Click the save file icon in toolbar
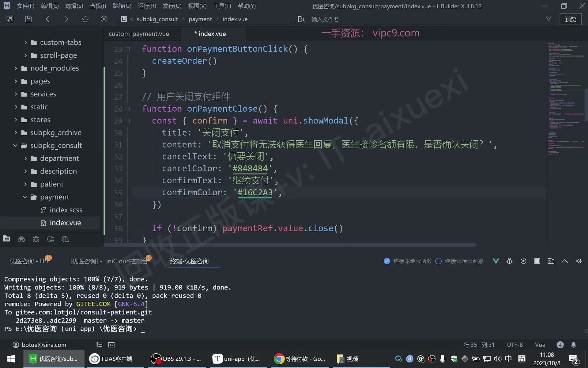 [28, 19]
